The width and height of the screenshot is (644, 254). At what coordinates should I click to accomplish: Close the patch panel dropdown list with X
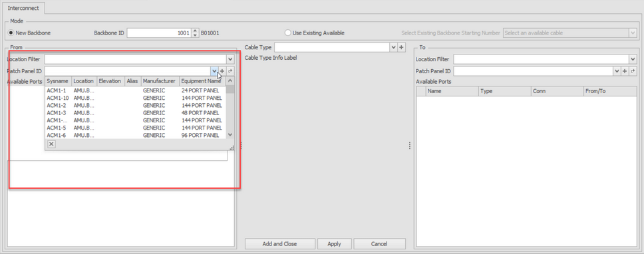(x=51, y=144)
